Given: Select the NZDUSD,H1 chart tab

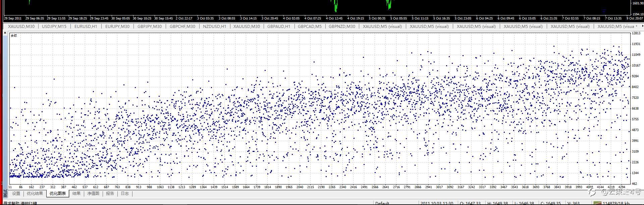Looking at the screenshot, I should click(x=215, y=26).
